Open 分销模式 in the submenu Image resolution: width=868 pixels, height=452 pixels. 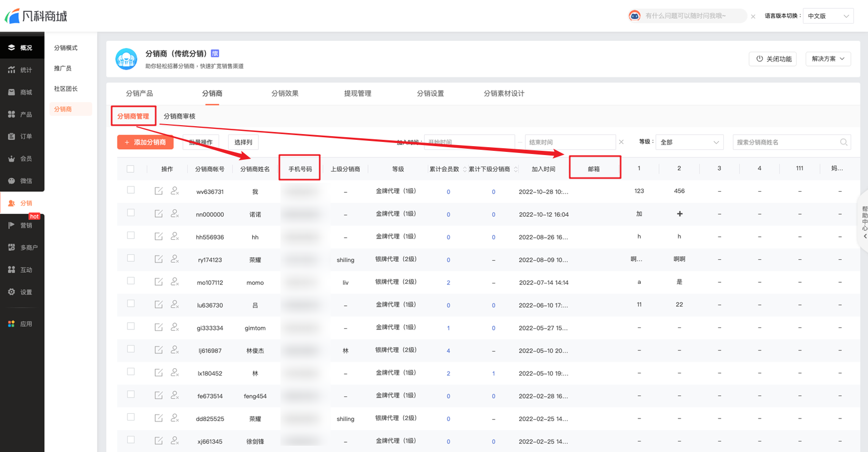(66, 48)
